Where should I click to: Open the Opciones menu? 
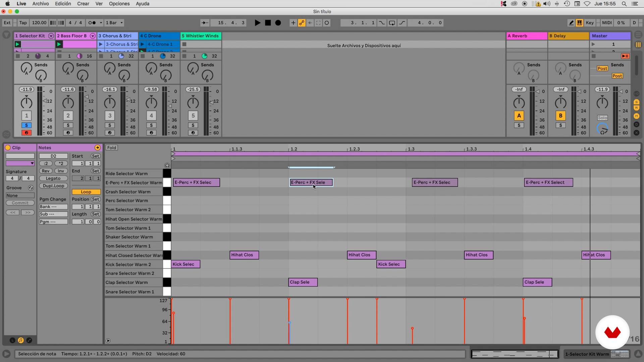tap(119, 4)
